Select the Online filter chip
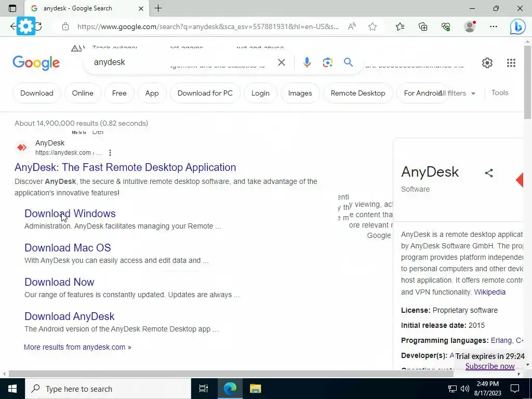This screenshot has width=532, height=399. 83,93
